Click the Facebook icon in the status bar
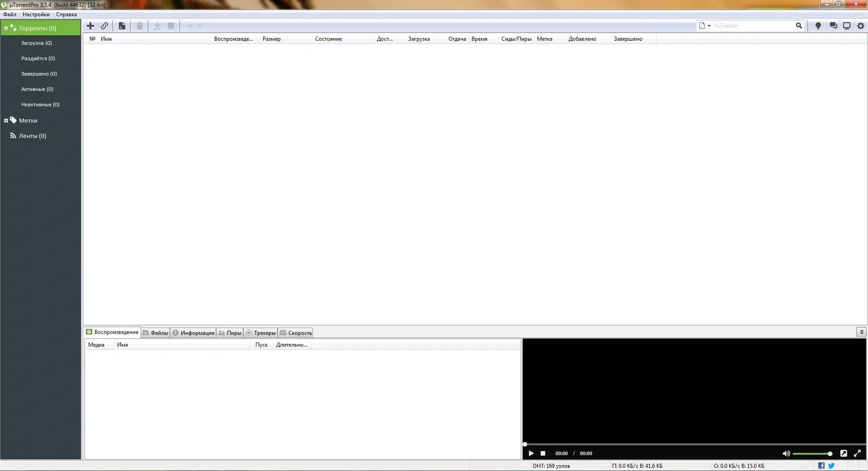Screen dimensions: 868x471 [821, 465]
